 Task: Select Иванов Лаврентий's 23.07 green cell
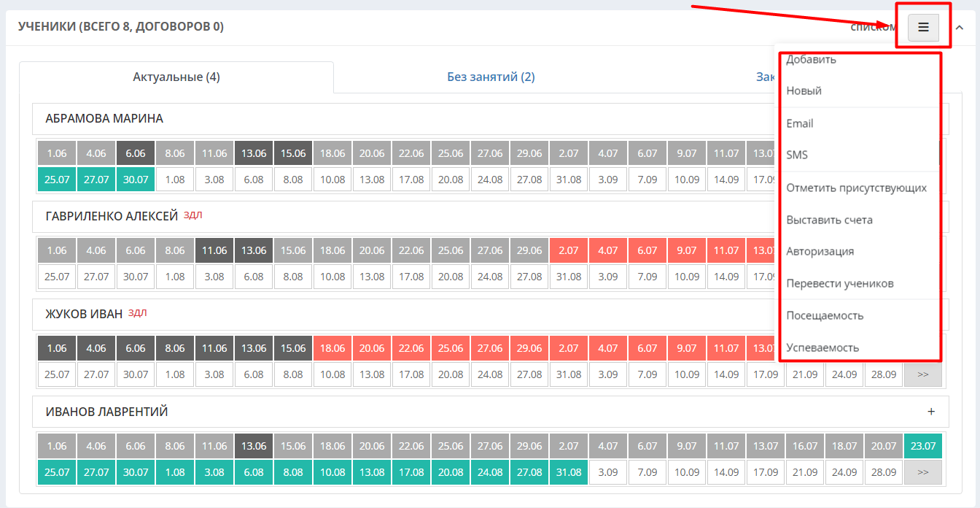(923, 446)
